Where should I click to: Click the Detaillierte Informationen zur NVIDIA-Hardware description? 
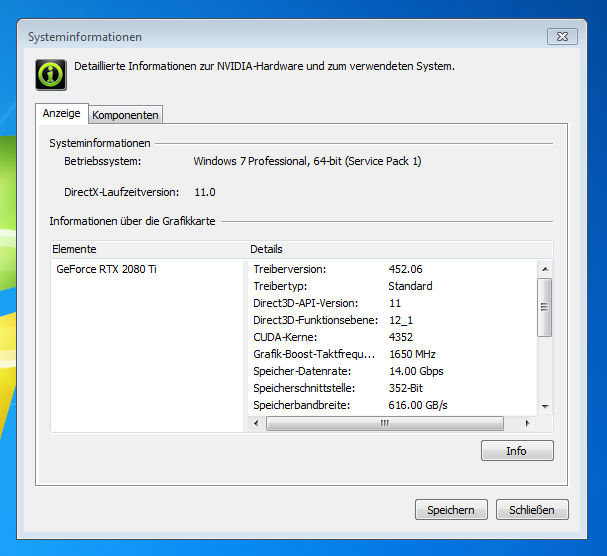point(264,66)
